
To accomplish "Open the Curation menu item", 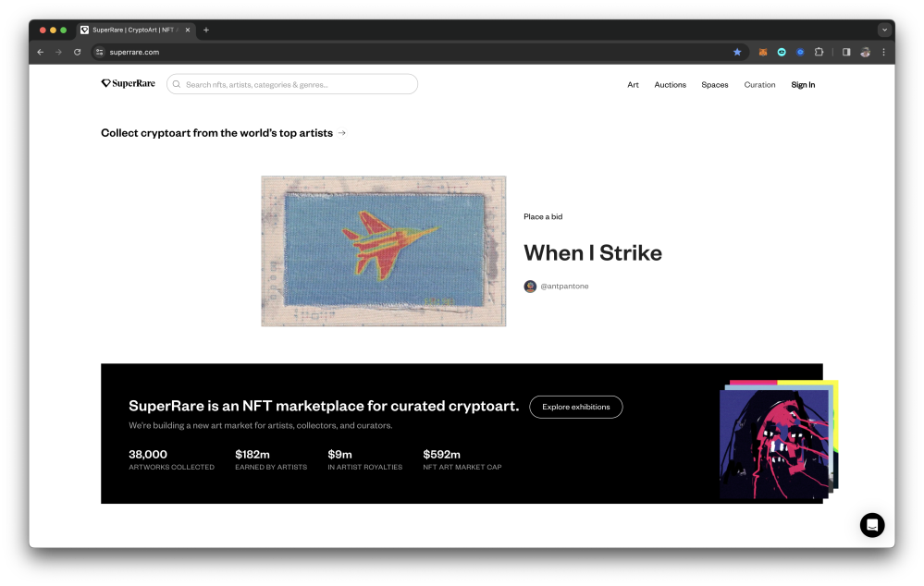I will pos(759,85).
